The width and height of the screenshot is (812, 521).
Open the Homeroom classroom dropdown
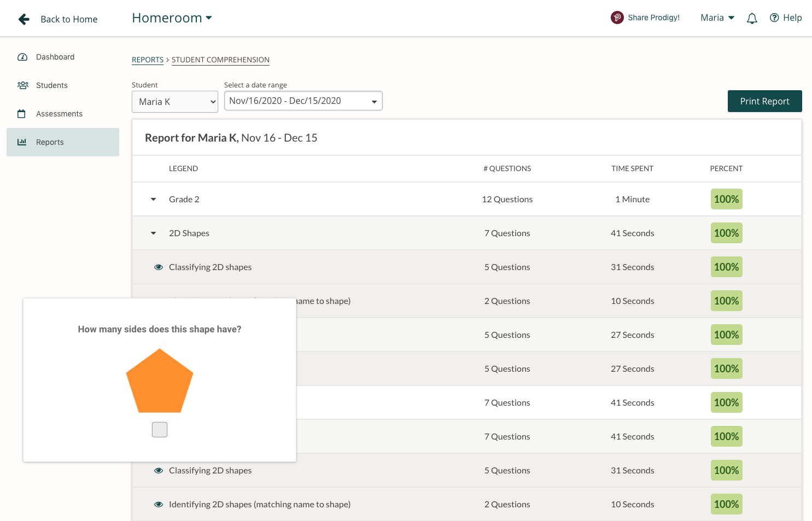click(x=171, y=17)
